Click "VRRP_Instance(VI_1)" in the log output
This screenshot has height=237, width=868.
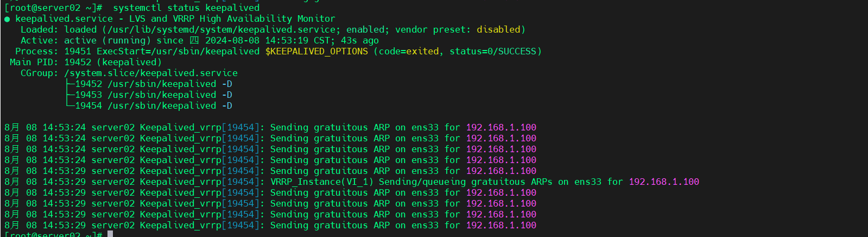pyautogui.click(x=322, y=182)
